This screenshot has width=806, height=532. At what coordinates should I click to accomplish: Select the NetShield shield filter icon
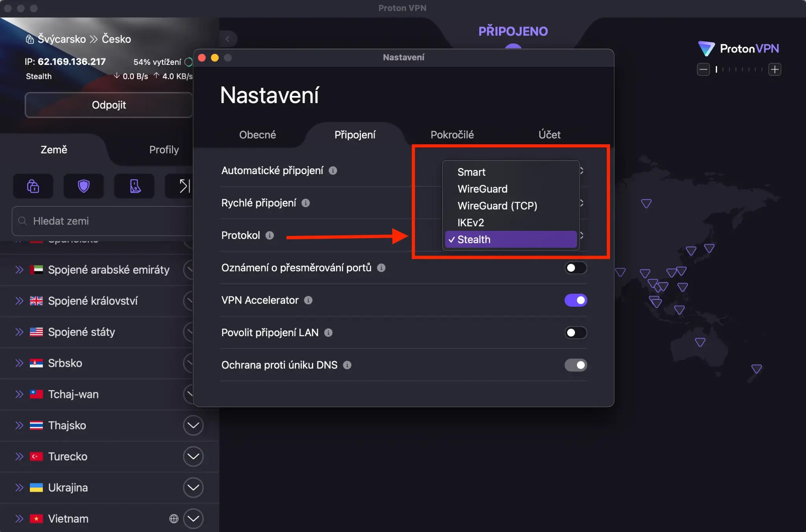83,186
